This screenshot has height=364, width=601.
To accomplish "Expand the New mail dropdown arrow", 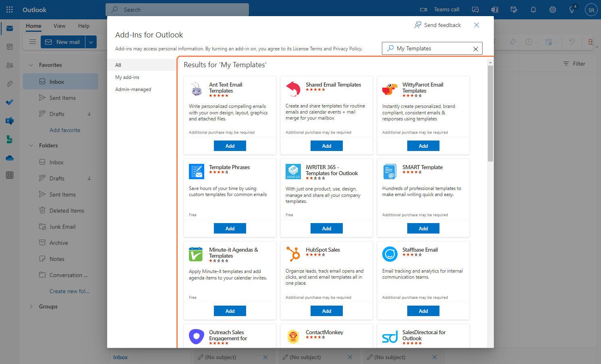I will 91,42.
